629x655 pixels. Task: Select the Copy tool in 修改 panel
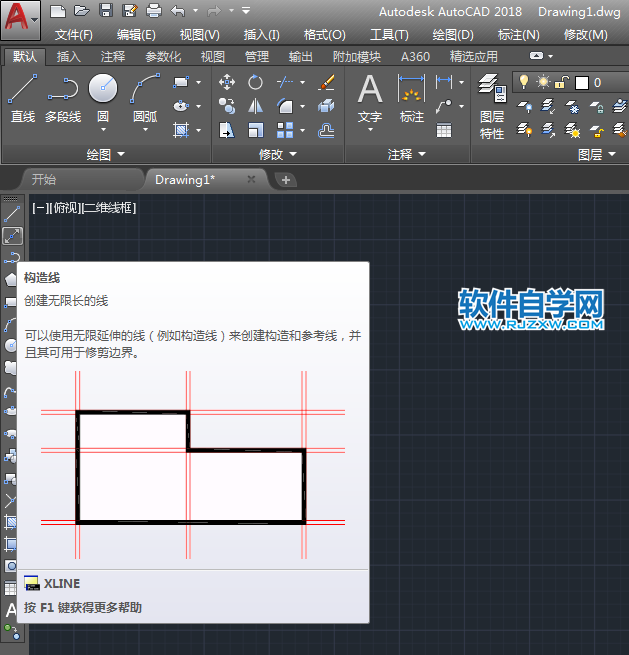[227, 106]
